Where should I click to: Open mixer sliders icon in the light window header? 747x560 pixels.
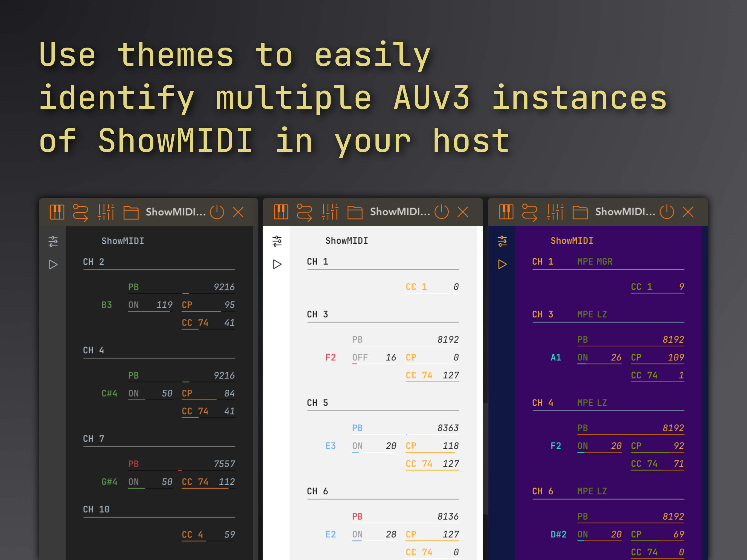click(x=330, y=212)
